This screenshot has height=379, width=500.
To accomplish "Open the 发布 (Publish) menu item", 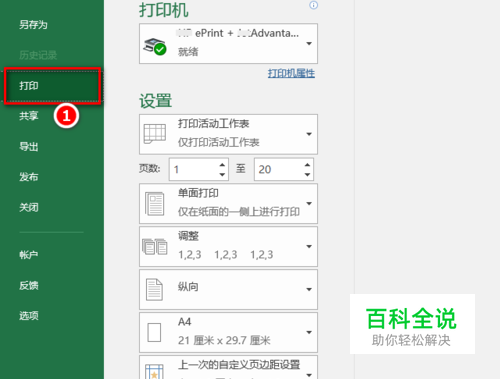I will [29, 177].
